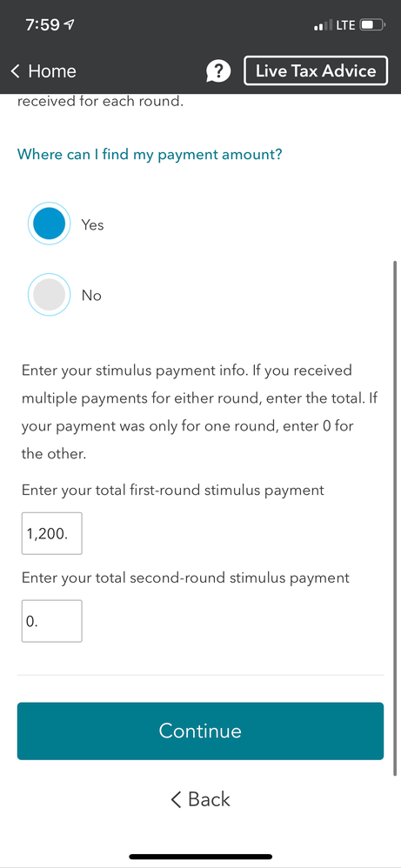This screenshot has width=401, height=868.
Task: Select the Yes radio button
Action: tap(50, 224)
